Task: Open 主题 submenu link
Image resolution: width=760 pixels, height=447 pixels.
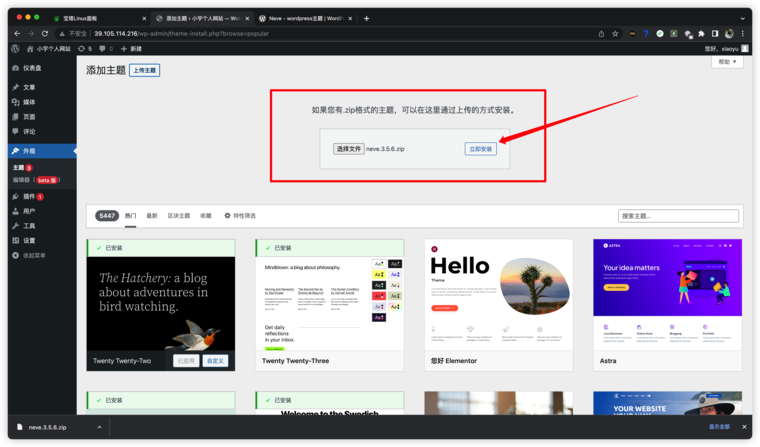Action: 18,168
